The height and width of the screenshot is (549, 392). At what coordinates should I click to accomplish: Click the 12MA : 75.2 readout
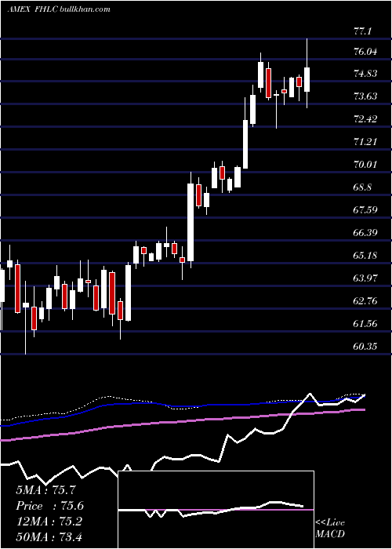coord(49,522)
